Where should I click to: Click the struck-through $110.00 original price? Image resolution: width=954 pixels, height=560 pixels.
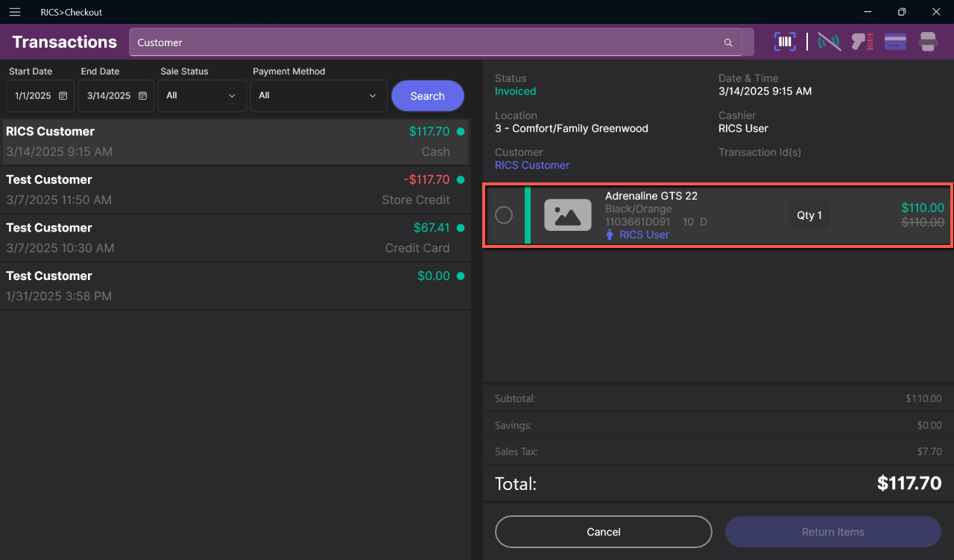923,222
